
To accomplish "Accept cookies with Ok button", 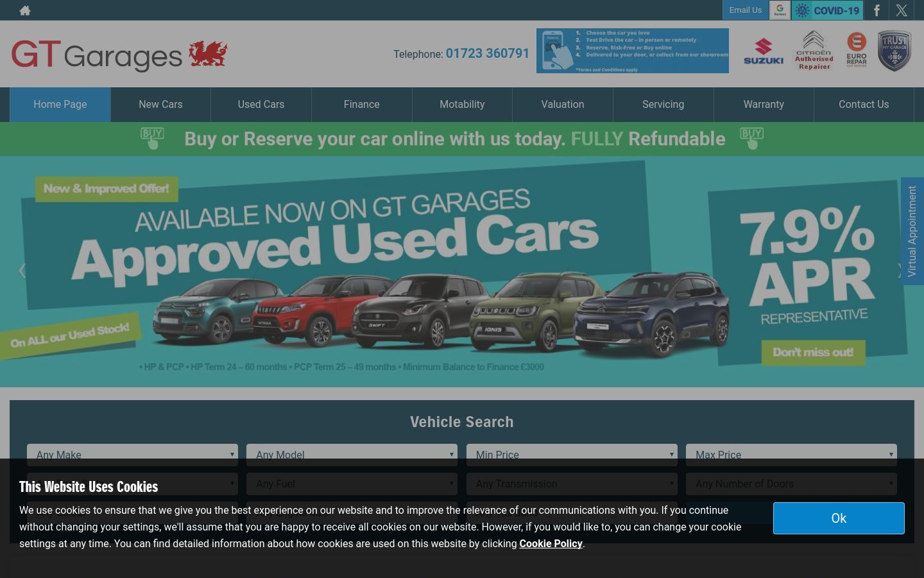I will point(839,518).
